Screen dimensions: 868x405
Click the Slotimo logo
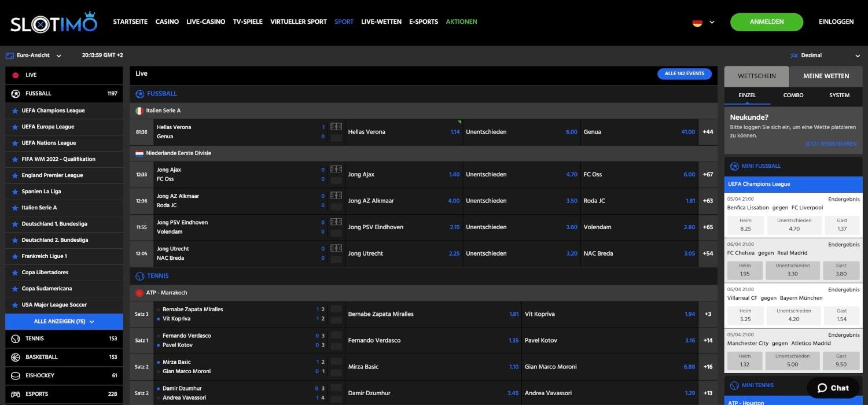53,22
